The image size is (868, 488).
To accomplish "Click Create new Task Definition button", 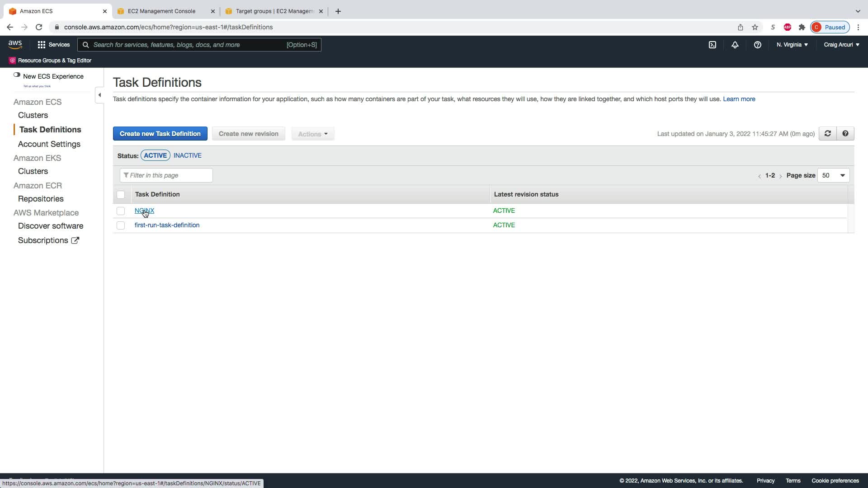I will tap(160, 134).
